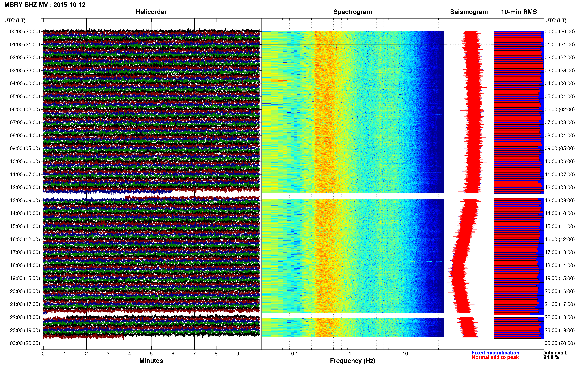The image size is (588, 368).
Task: Select the 'Spectrogram' panel heading
Action: 352,12
